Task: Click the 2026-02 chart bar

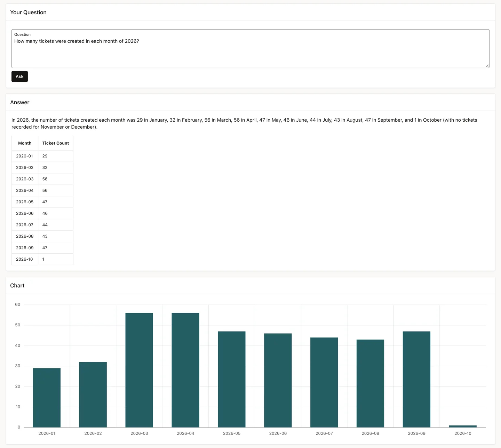Action: pos(93,394)
